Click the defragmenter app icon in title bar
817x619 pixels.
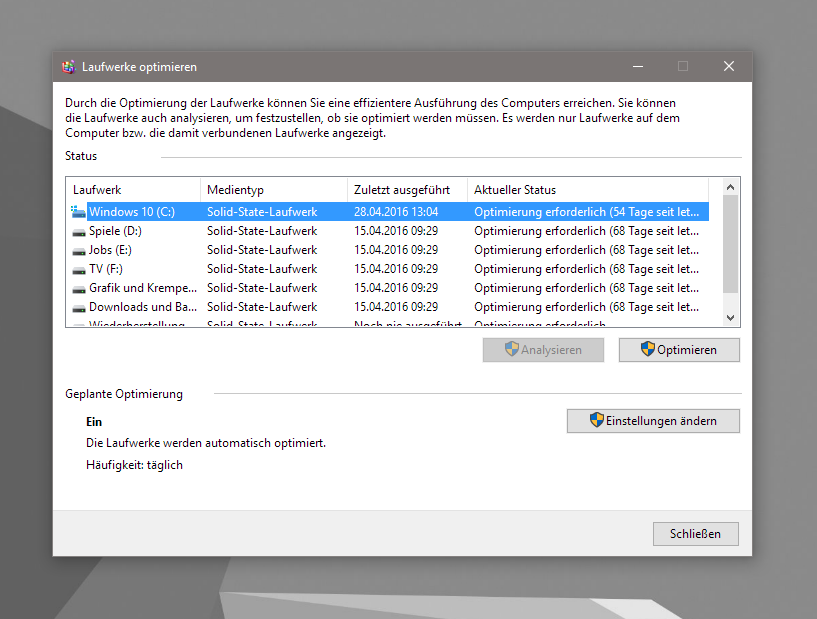69,67
